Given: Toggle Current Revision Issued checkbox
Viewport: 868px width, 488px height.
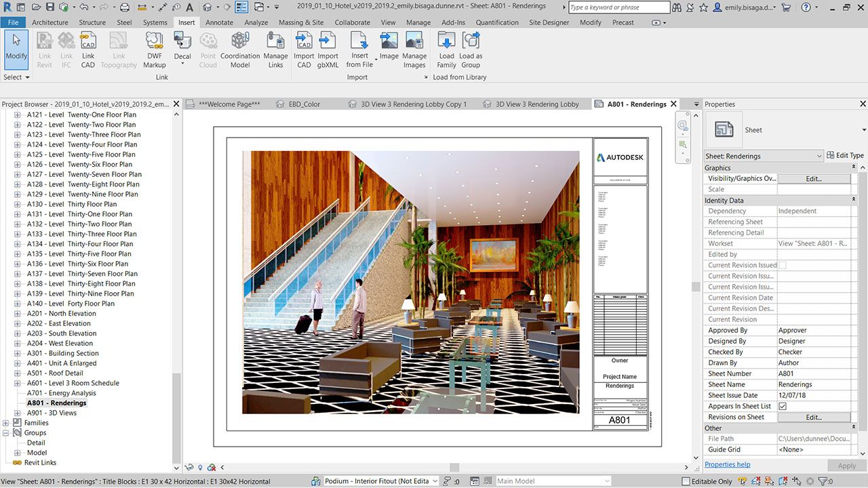Looking at the screenshot, I should pos(783,265).
